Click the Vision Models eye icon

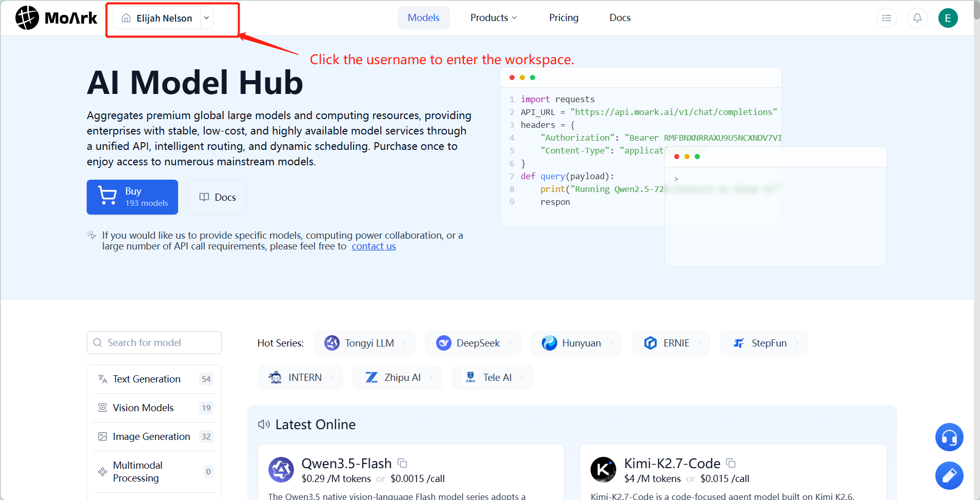tap(103, 408)
